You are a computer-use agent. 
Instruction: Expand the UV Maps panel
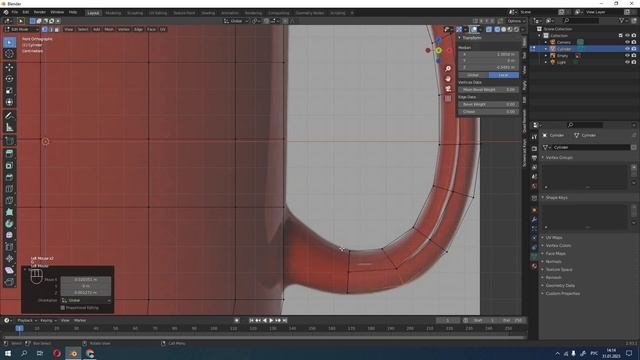(x=553, y=238)
